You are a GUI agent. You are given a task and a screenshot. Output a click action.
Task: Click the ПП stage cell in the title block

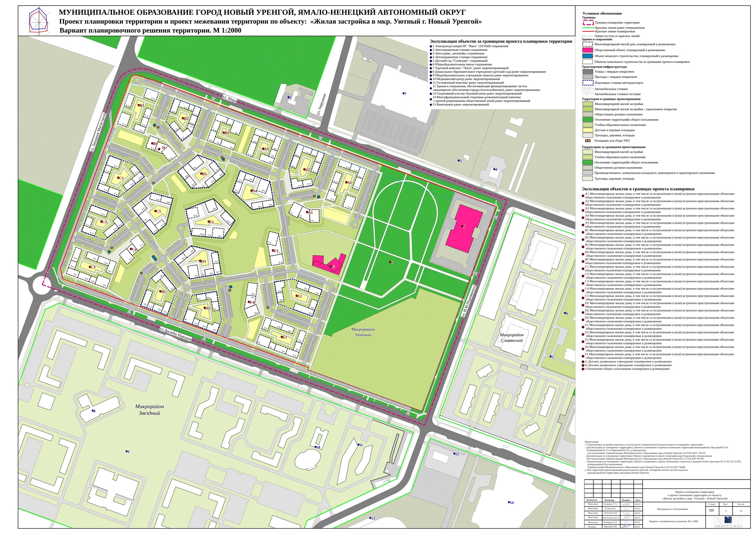[x=711, y=511]
